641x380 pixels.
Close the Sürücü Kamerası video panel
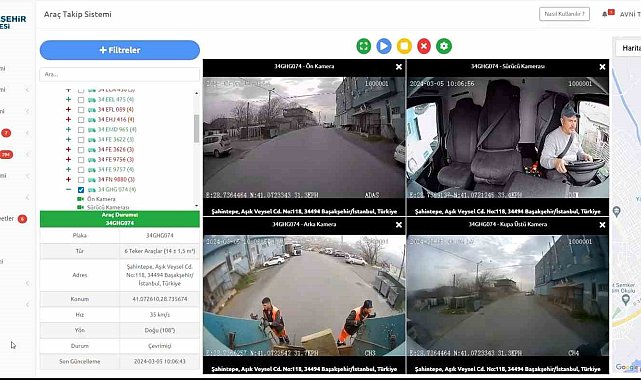point(602,67)
